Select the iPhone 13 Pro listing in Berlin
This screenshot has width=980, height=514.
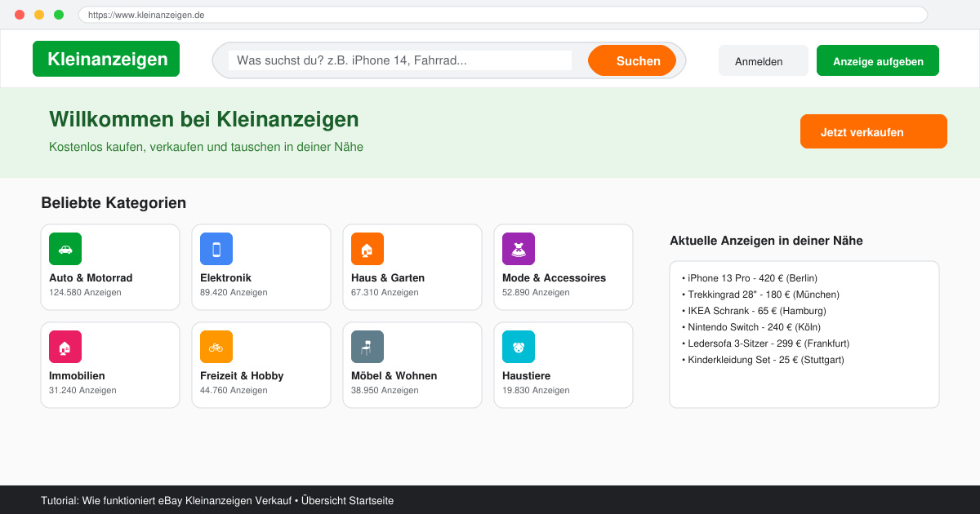749,278
